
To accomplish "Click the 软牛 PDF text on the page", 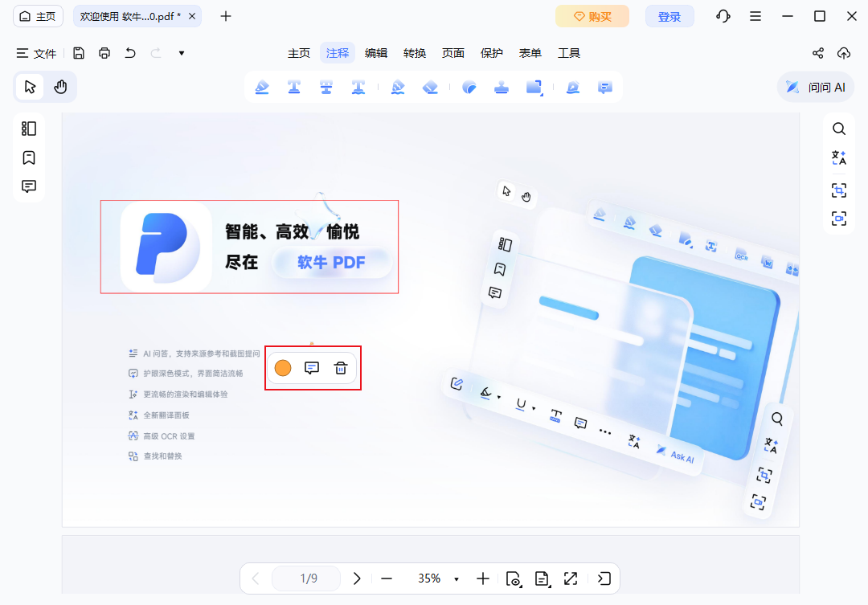I will pos(331,262).
